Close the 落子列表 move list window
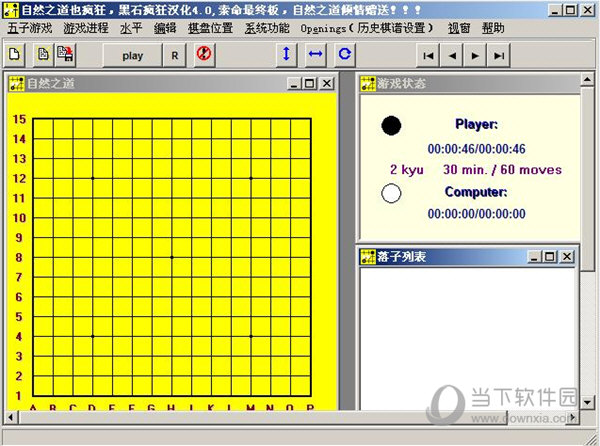The height and width of the screenshot is (446, 600). [567, 257]
